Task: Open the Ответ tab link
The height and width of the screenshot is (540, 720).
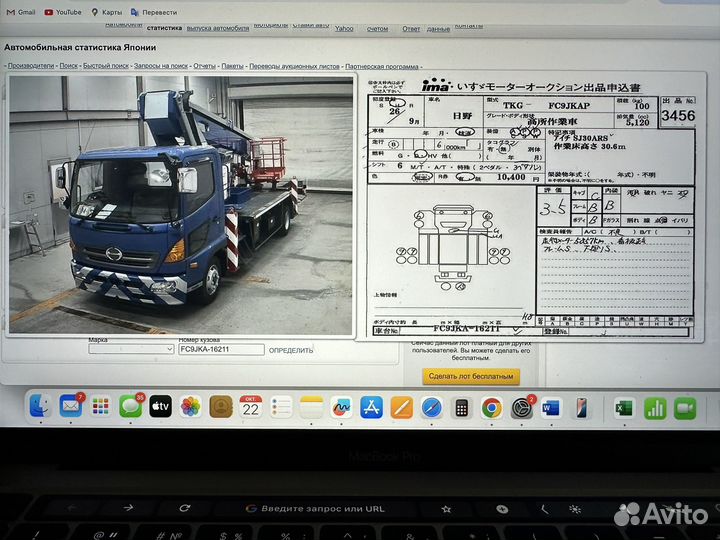Action: (411, 28)
